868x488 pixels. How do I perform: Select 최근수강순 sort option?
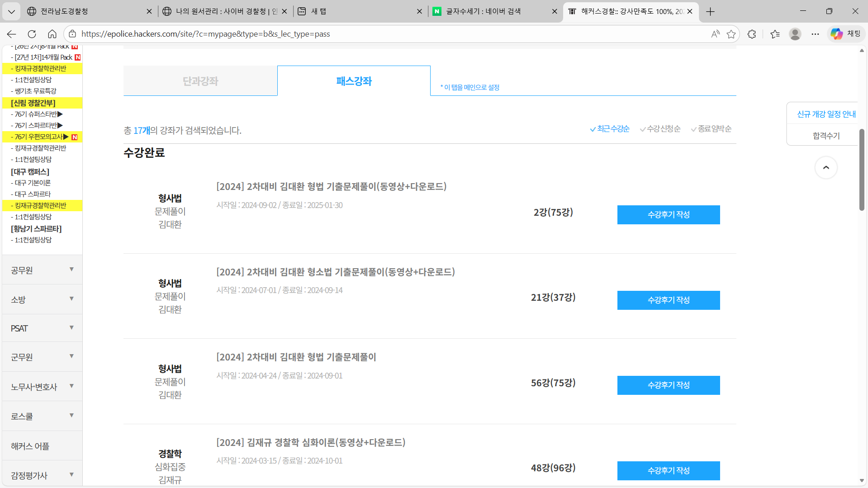[x=609, y=129]
